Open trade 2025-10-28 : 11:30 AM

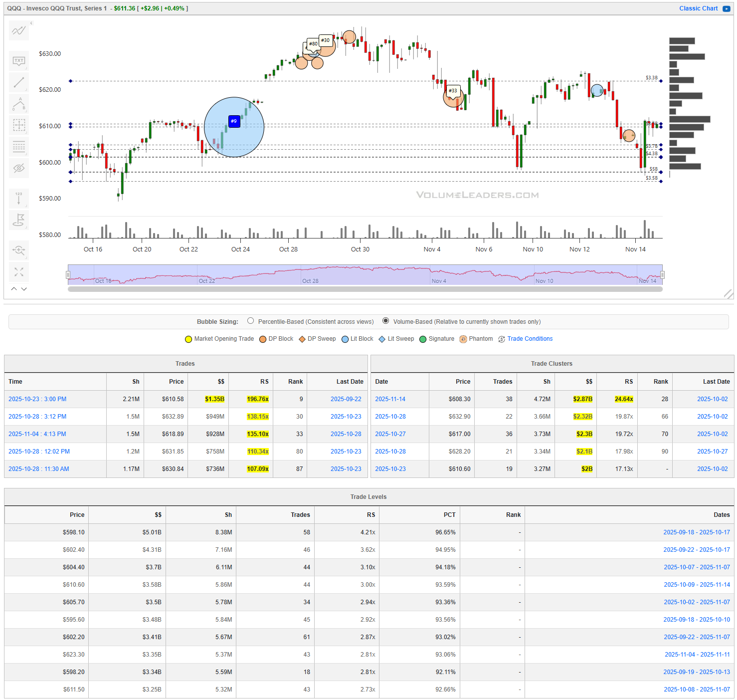click(39, 469)
